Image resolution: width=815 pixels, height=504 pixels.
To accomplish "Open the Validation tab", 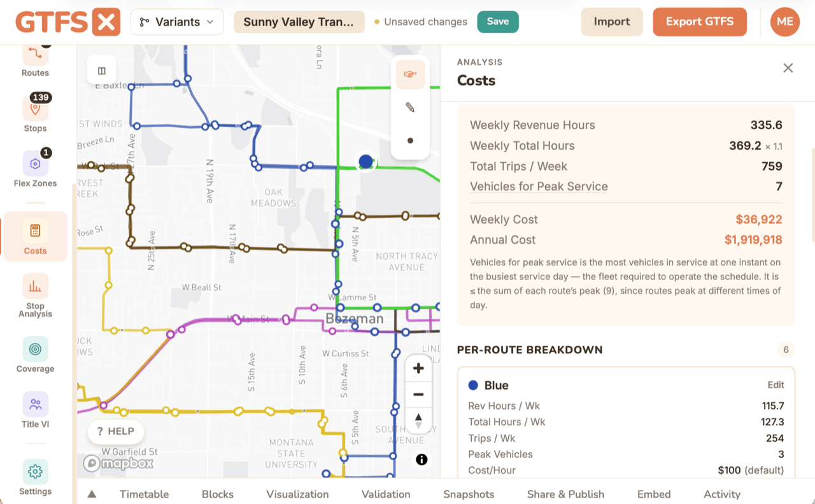I will click(x=386, y=494).
